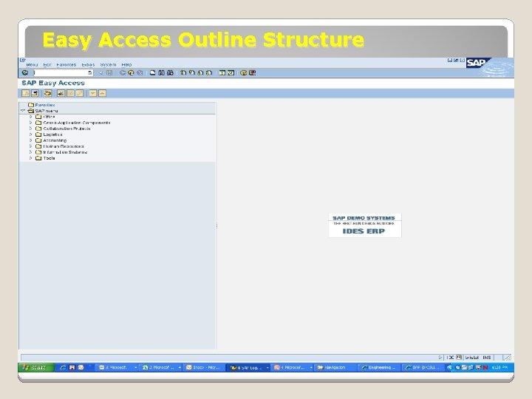Click the Last Page navigation icon
The image size is (532, 399).
(x=209, y=72)
